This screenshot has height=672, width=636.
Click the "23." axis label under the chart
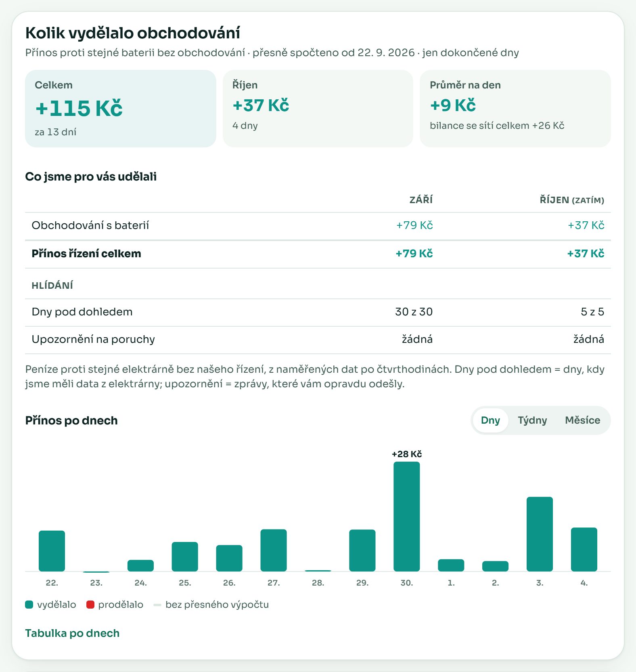pyautogui.click(x=96, y=583)
